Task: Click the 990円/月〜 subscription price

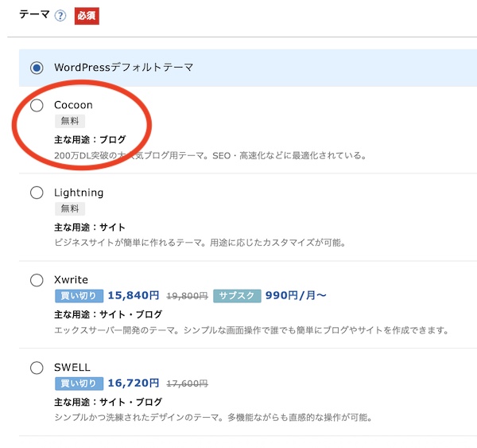Action: pos(296,295)
